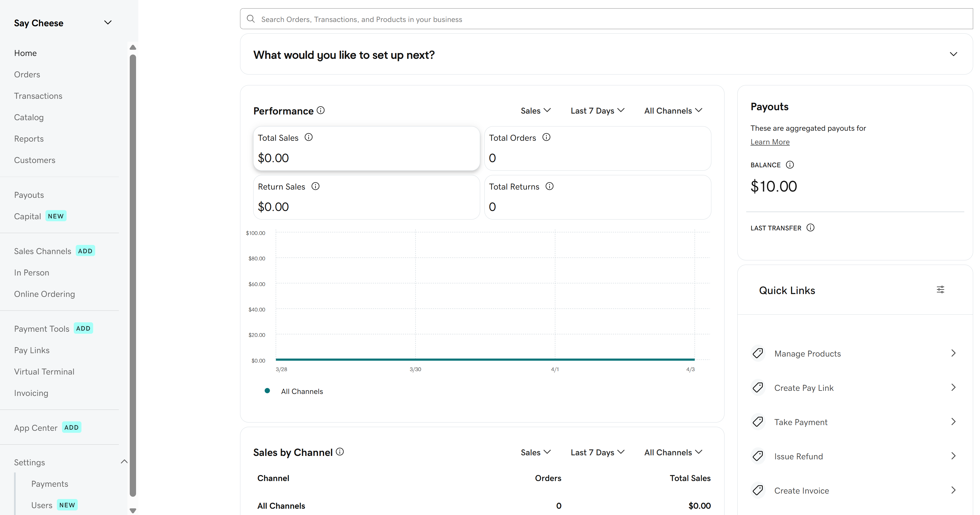
Task: Click the Return Sales info icon
Action: pos(316,186)
